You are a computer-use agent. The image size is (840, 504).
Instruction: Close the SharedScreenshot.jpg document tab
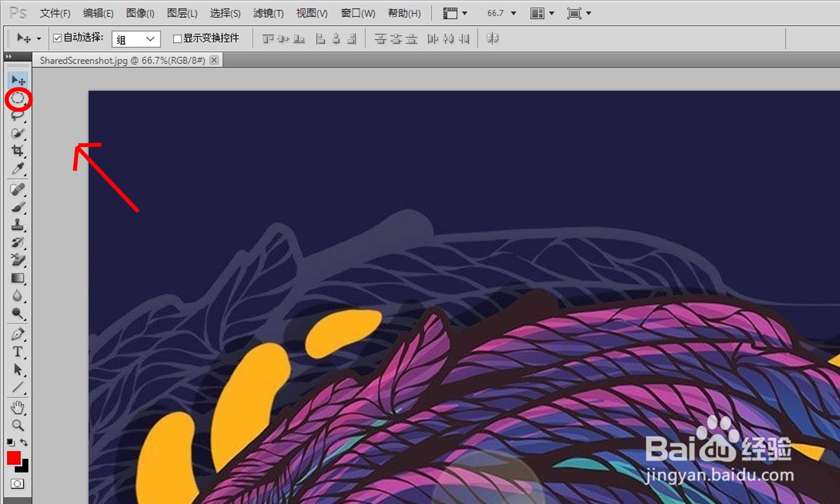pos(214,60)
